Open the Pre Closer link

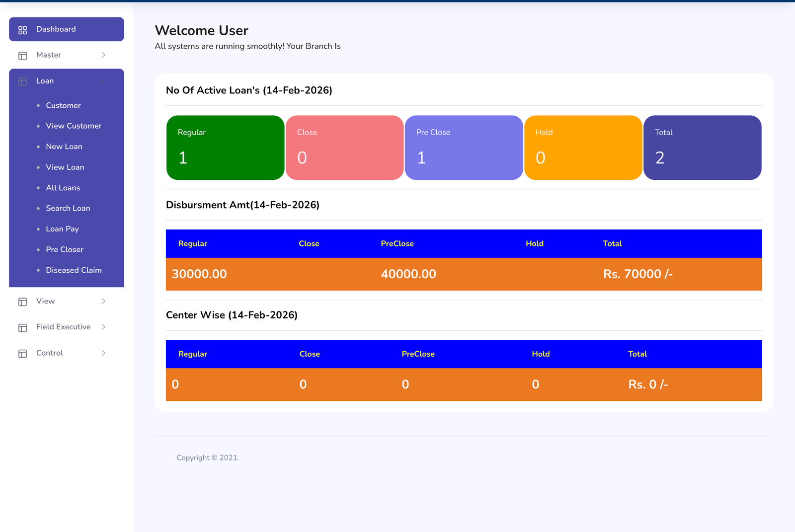[x=65, y=250]
